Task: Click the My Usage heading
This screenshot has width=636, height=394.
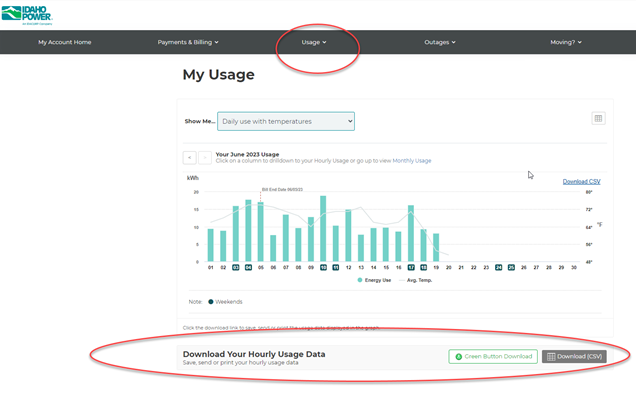Action: tap(218, 75)
